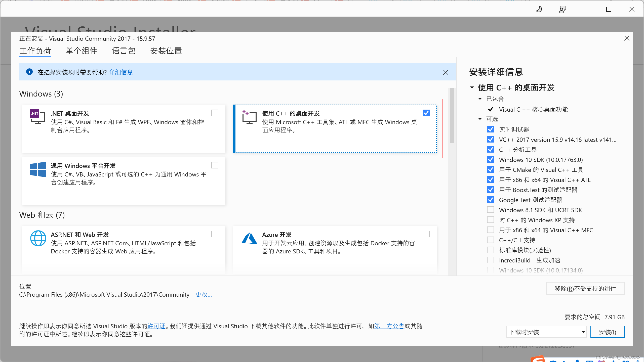Screen dimensions: 644x362
Task: Check Windows 8.1 SDK 和 UCRT SDK
Action: click(x=491, y=210)
